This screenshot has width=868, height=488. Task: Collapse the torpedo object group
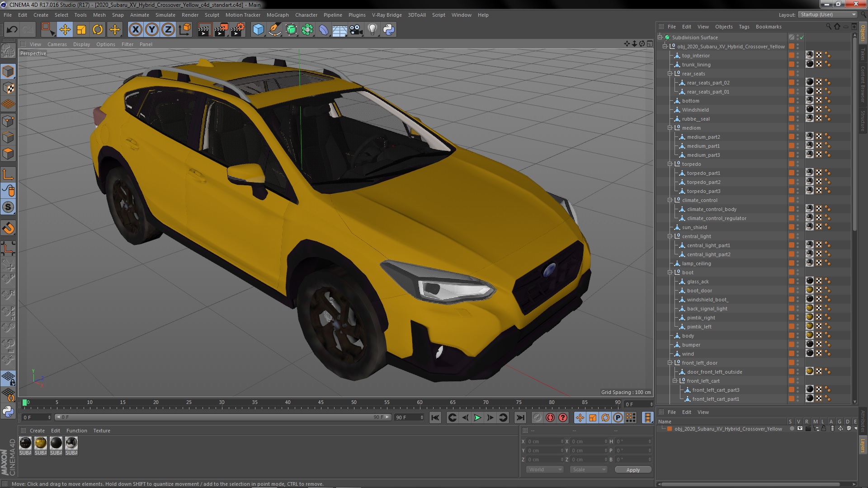click(670, 164)
